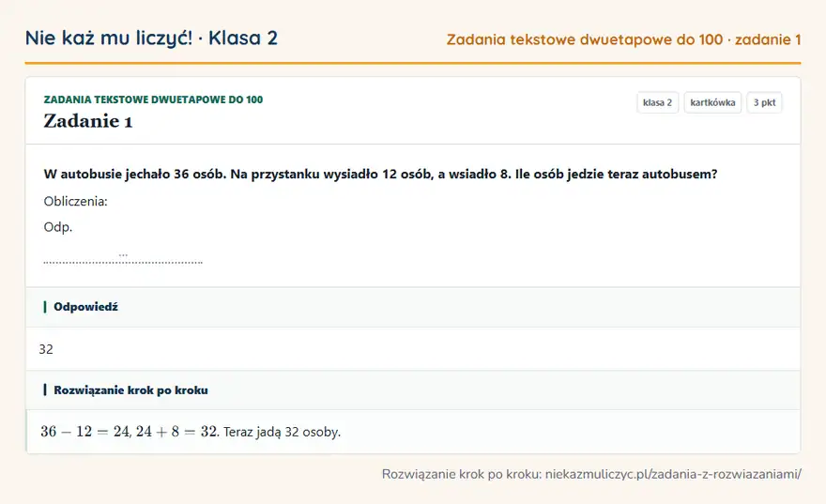Click the 'kartkówka' tag
Image resolution: width=826 pixels, height=504 pixels.
(x=712, y=102)
